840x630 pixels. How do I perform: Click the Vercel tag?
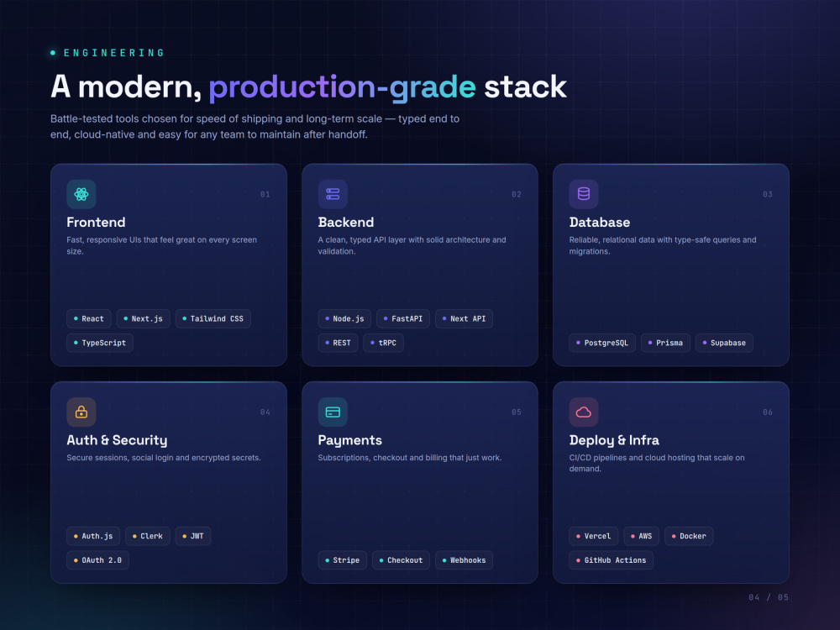[x=593, y=536]
